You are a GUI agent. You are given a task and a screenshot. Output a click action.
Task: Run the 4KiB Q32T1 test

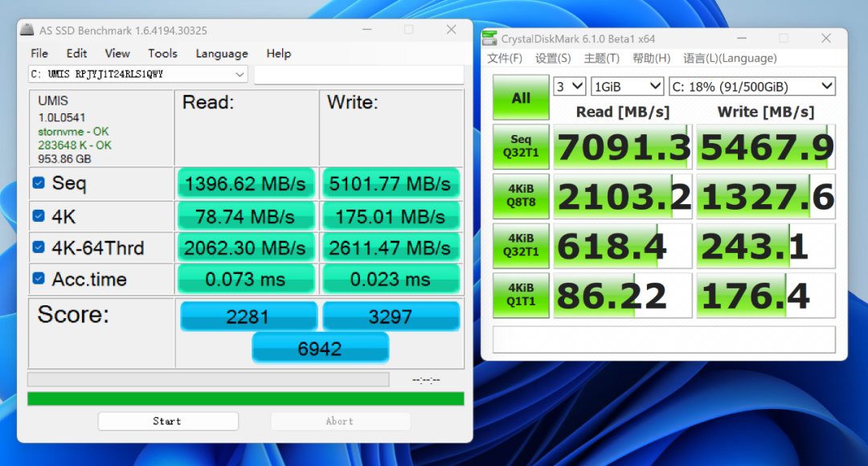[x=521, y=245]
